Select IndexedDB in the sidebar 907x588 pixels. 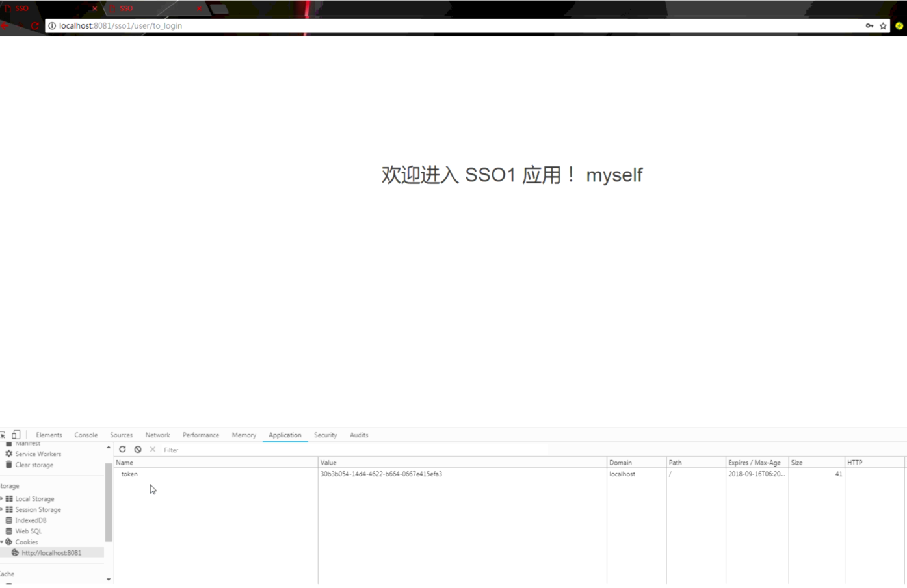(x=31, y=520)
